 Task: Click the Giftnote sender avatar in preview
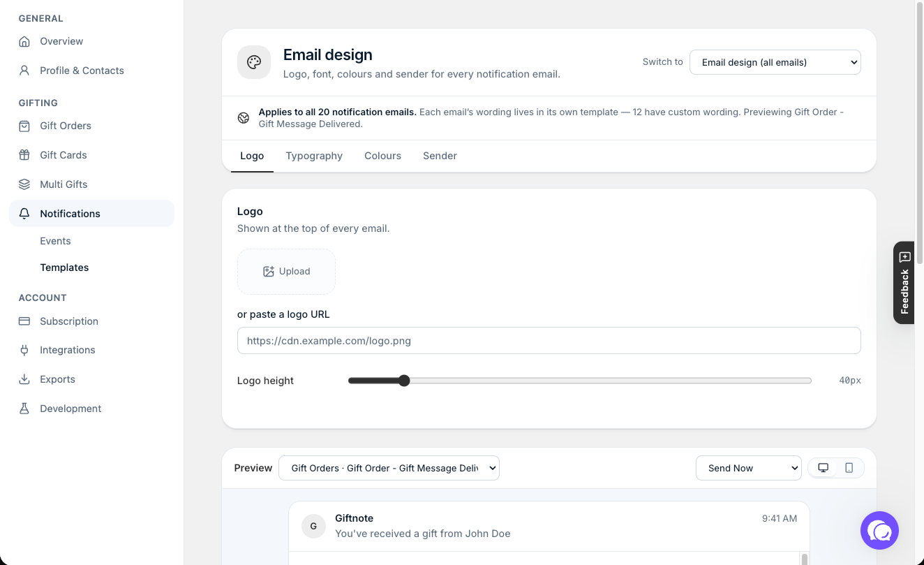(x=313, y=526)
